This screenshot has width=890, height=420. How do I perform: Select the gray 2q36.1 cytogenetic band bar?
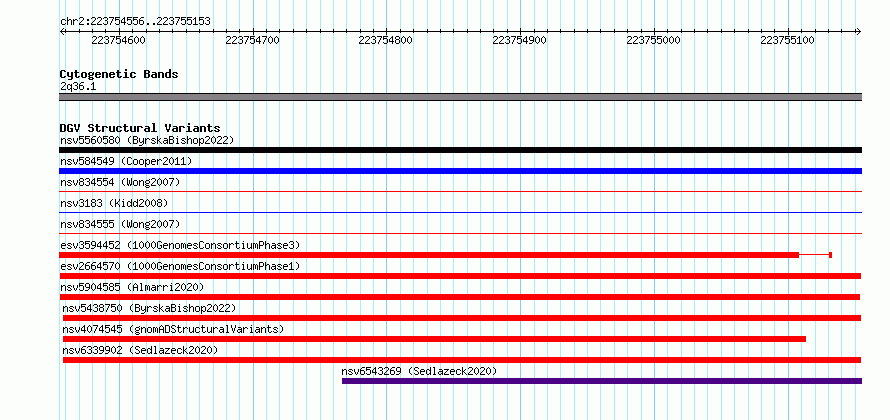[460, 97]
